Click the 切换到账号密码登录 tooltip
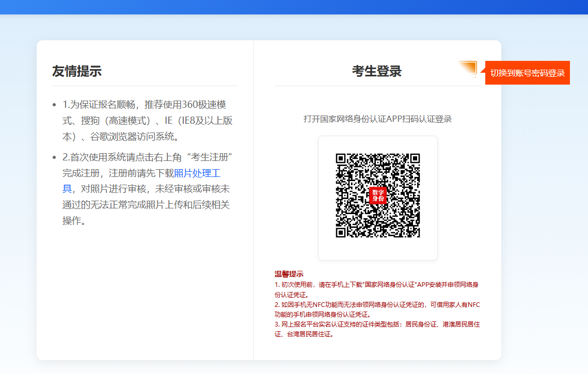Image resolution: width=588 pixels, height=374 pixels. coord(527,73)
